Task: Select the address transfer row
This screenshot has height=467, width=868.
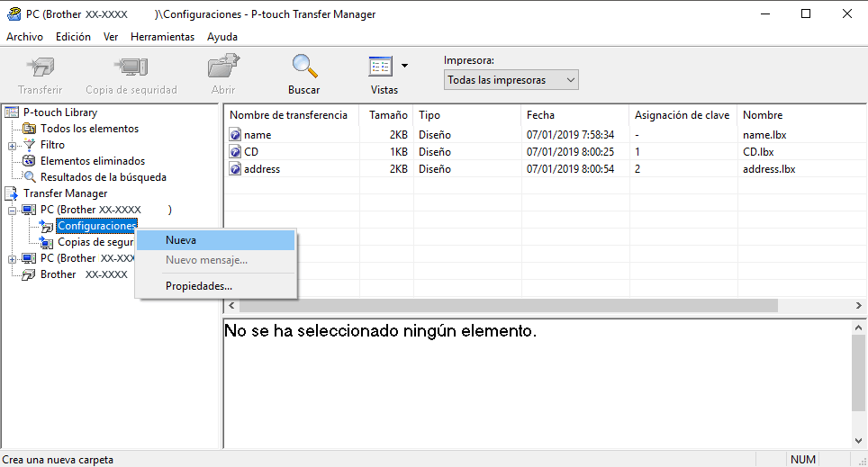Action: (x=546, y=169)
